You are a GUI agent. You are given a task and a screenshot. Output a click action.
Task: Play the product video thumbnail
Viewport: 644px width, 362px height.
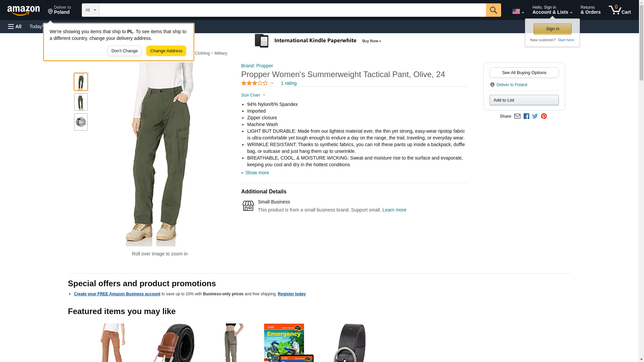(80, 122)
